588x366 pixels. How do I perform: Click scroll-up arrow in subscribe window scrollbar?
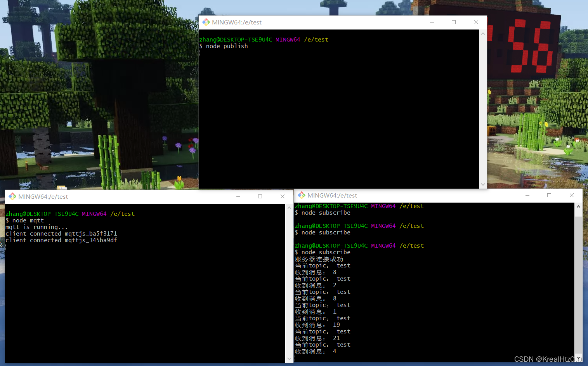pos(578,206)
